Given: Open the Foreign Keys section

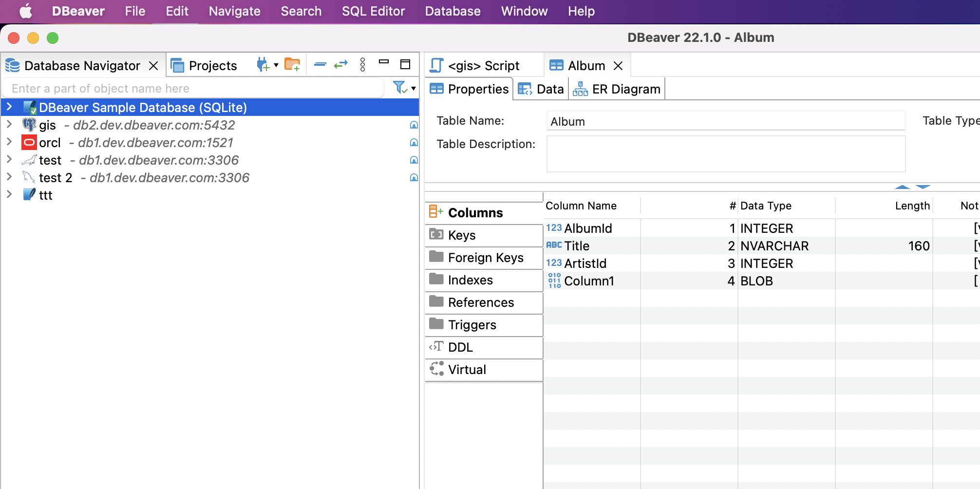Looking at the screenshot, I should coord(485,258).
